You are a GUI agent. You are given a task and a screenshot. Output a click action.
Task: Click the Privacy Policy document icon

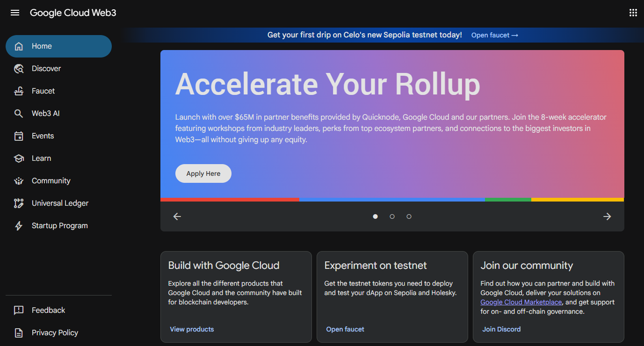coord(19,333)
